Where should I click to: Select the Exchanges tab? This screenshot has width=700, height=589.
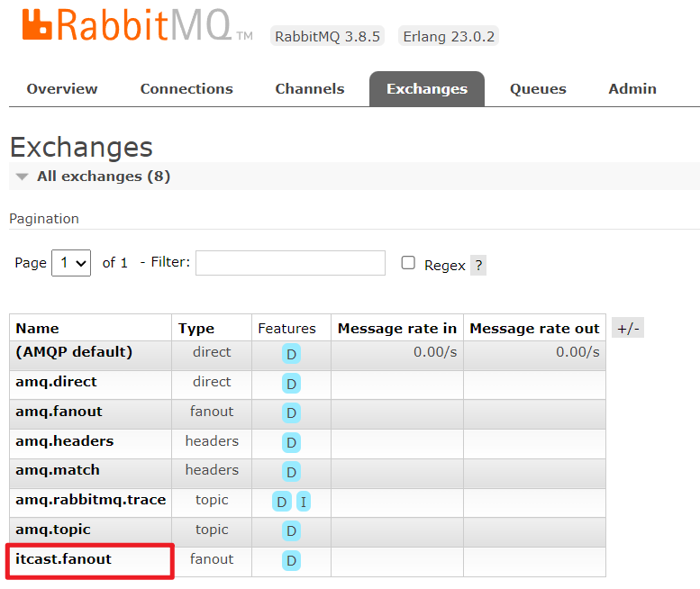pyautogui.click(x=427, y=89)
